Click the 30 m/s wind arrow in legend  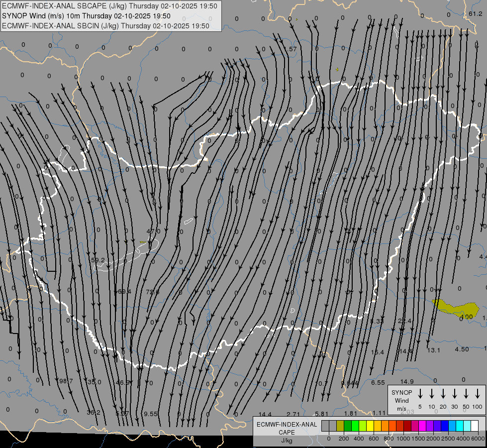click(x=455, y=394)
